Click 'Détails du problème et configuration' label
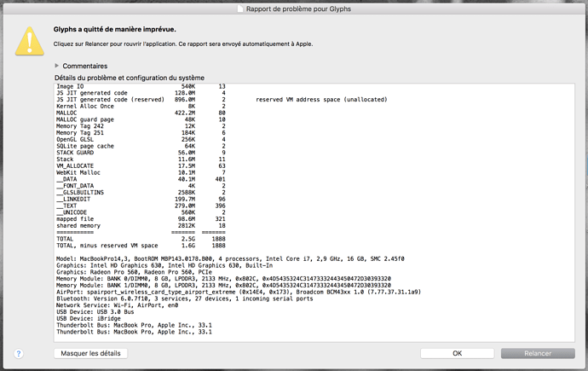Screen dimensions: 588x371 coord(130,78)
